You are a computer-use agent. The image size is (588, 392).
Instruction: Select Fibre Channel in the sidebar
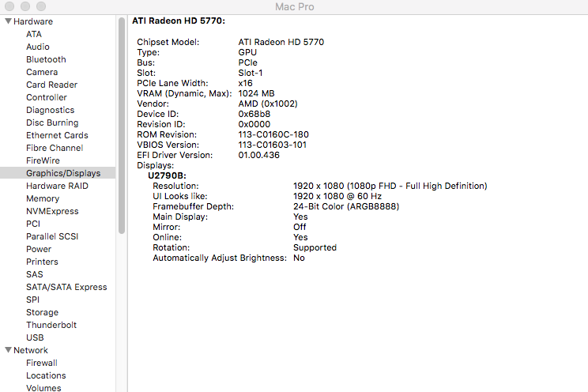coord(55,148)
